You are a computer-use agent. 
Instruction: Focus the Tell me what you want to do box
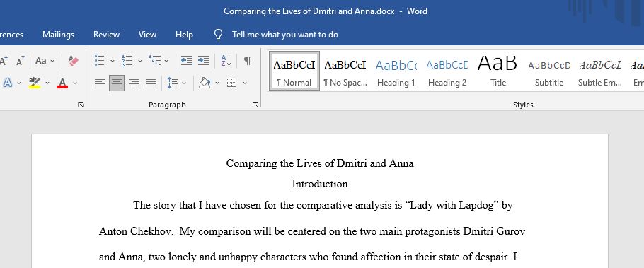(285, 35)
